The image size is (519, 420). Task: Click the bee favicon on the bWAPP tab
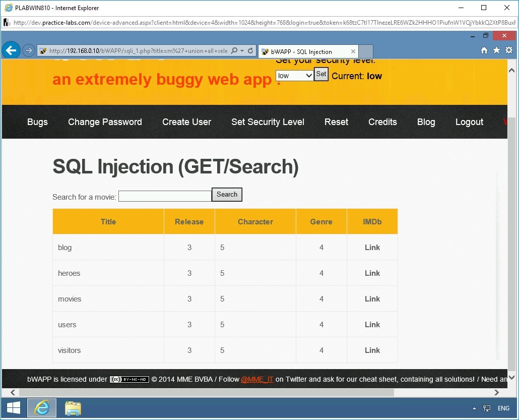[x=265, y=51]
